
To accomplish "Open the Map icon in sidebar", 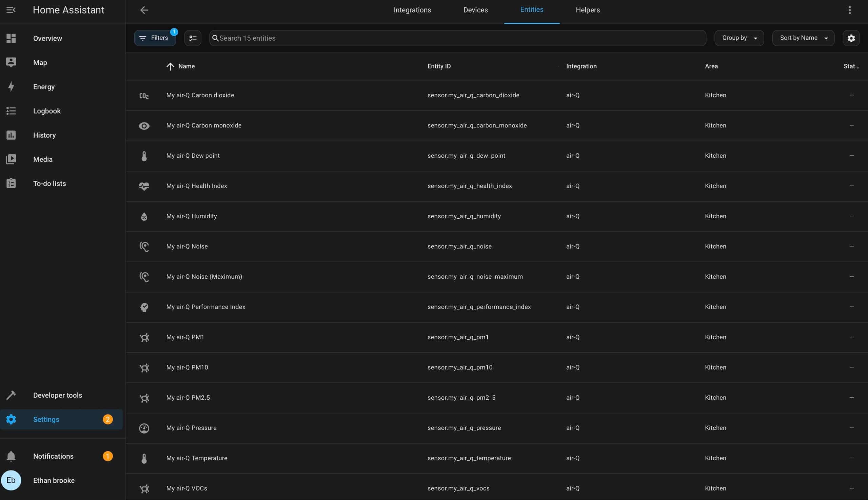I will [x=11, y=62].
